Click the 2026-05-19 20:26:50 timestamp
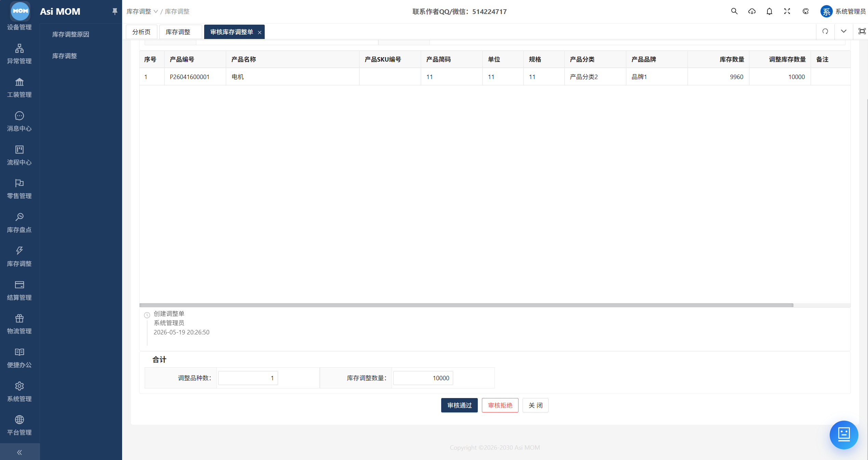 click(182, 332)
